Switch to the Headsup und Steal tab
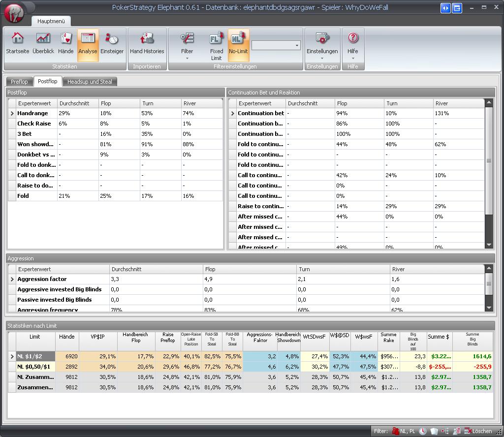This screenshot has height=437, width=504. tap(90, 82)
